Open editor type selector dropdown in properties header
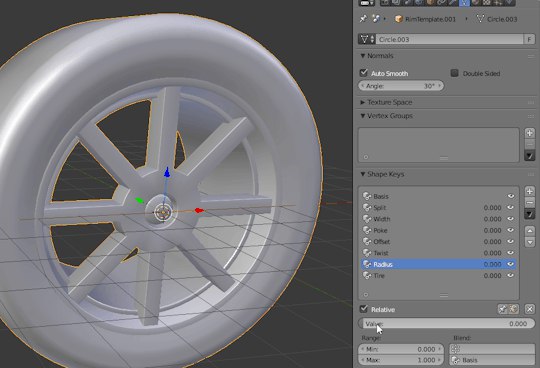 coord(367,3)
